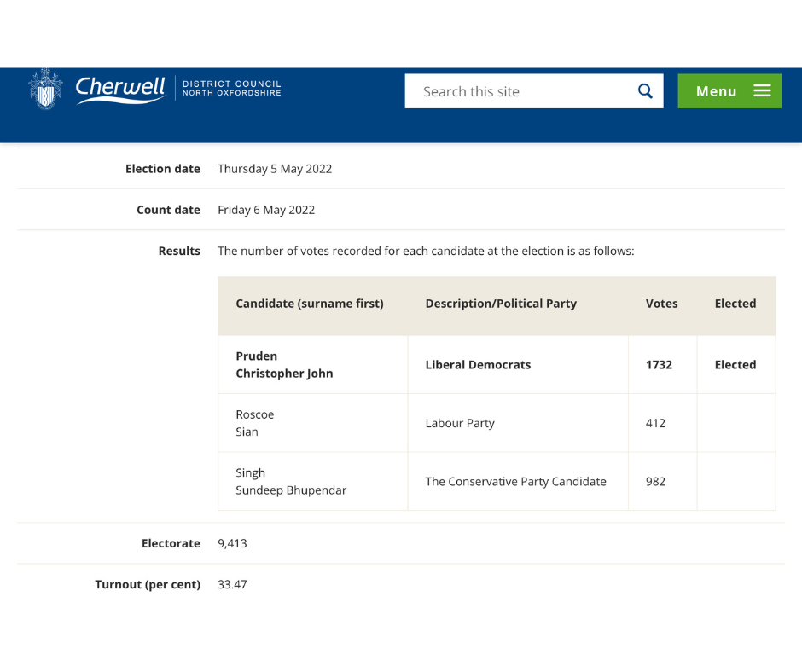This screenshot has height=672, width=802.
Task: Click the 'Elected' column header
Action: [735, 304]
